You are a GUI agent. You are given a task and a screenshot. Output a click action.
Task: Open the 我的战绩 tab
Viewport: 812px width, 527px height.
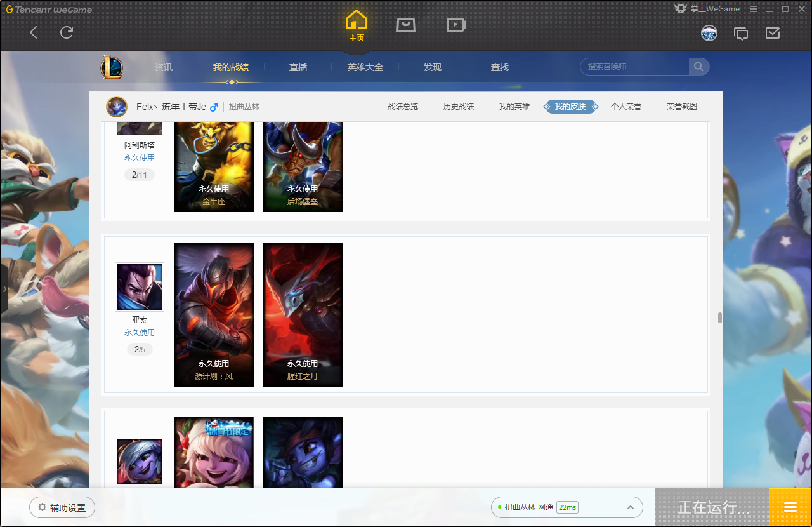tap(231, 67)
